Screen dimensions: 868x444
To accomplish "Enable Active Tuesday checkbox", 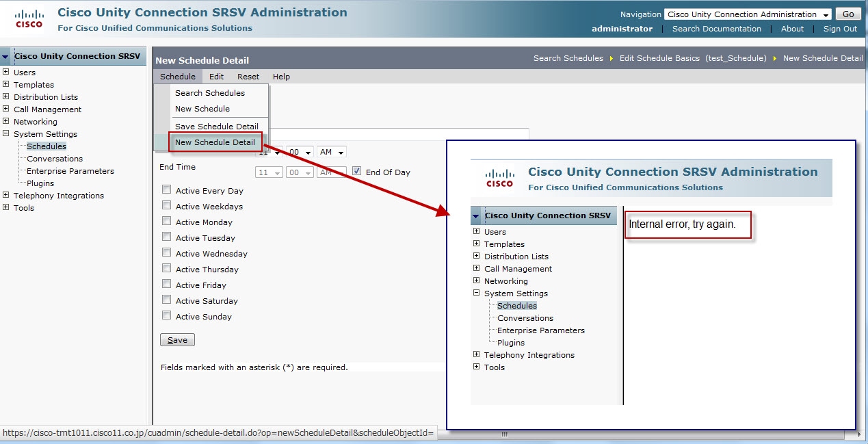I will pos(166,237).
